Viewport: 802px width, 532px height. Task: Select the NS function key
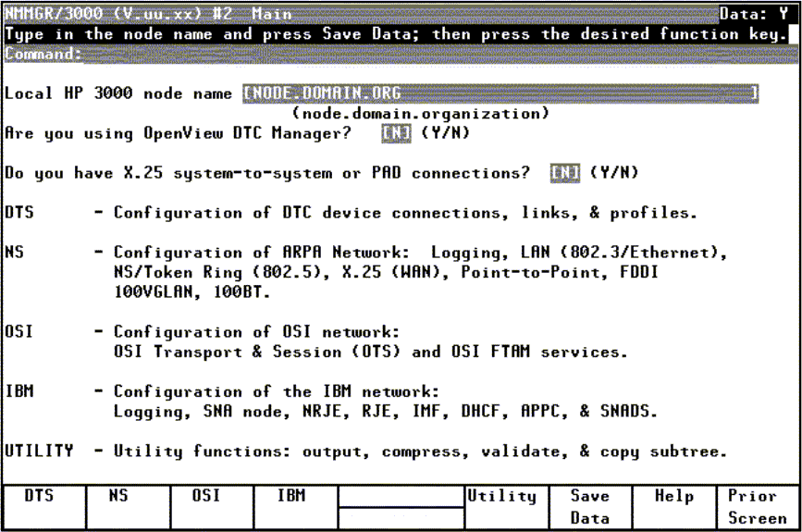(129, 507)
